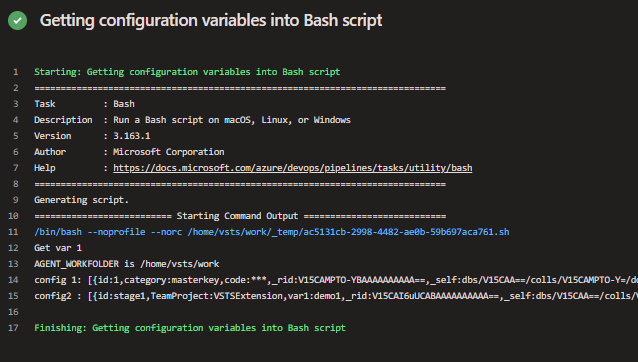This screenshot has width=638, height=362.
Task: Select the Task : Bash log line
Action: point(84,104)
